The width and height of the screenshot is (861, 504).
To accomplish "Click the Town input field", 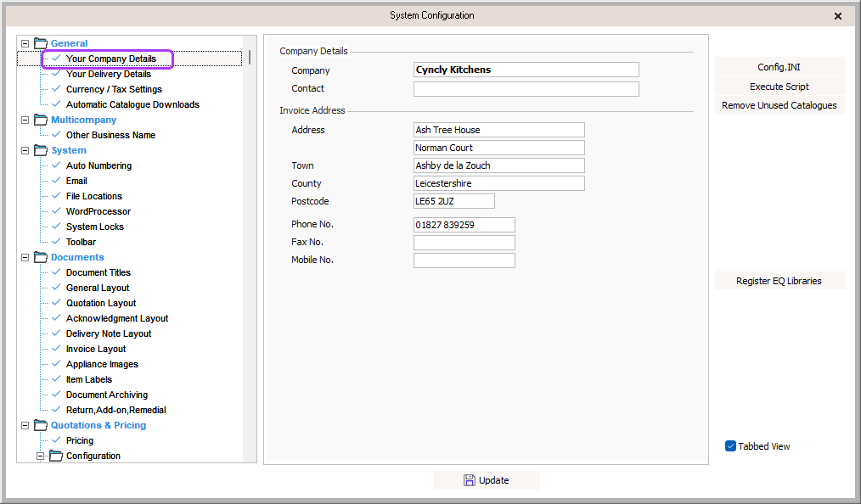I will pyautogui.click(x=499, y=165).
